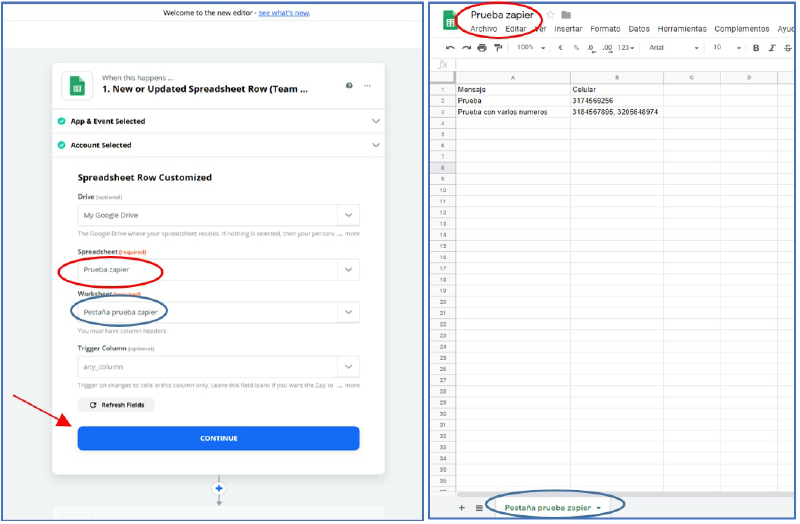Click into the fx formula bar
Screen dimensions: 800x524
pos(625,64)
